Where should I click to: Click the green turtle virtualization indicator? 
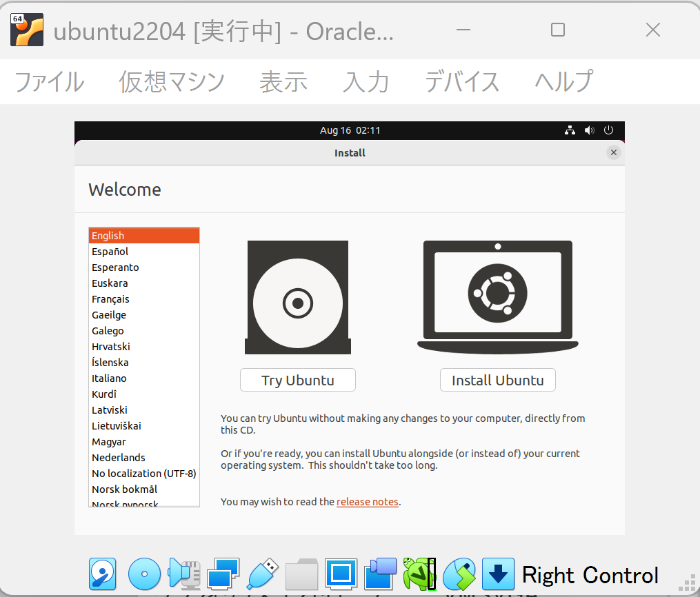(419, 574)
